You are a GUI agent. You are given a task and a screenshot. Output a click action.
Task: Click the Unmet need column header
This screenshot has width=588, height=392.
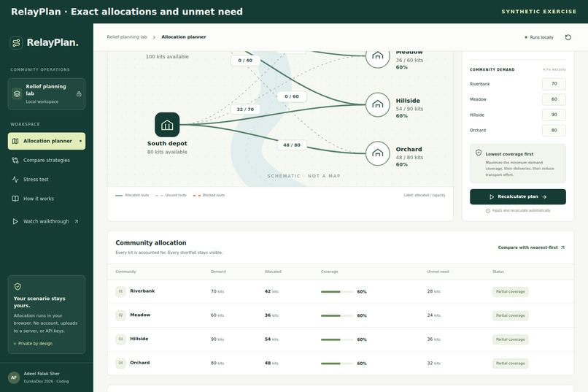tap(438, 272)
